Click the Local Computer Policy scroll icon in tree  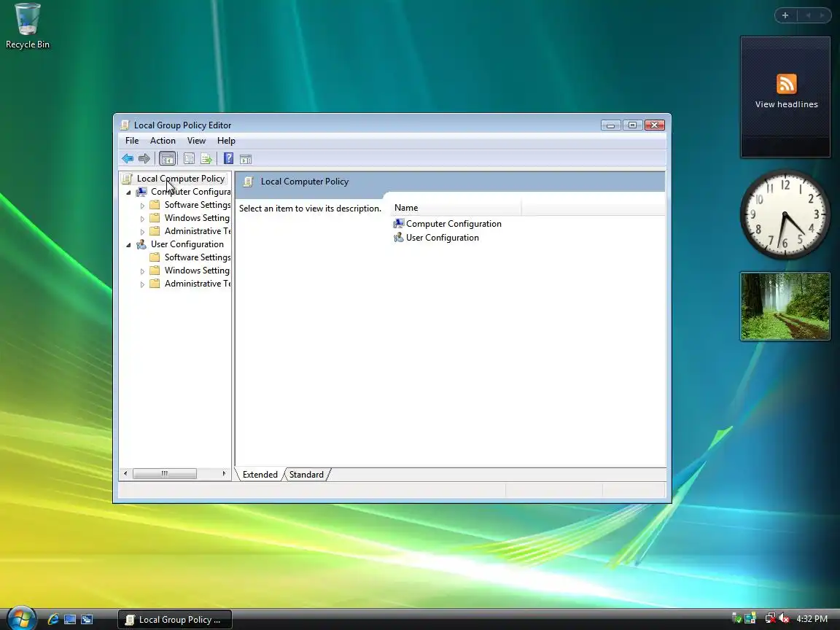(x=127, y=179)
